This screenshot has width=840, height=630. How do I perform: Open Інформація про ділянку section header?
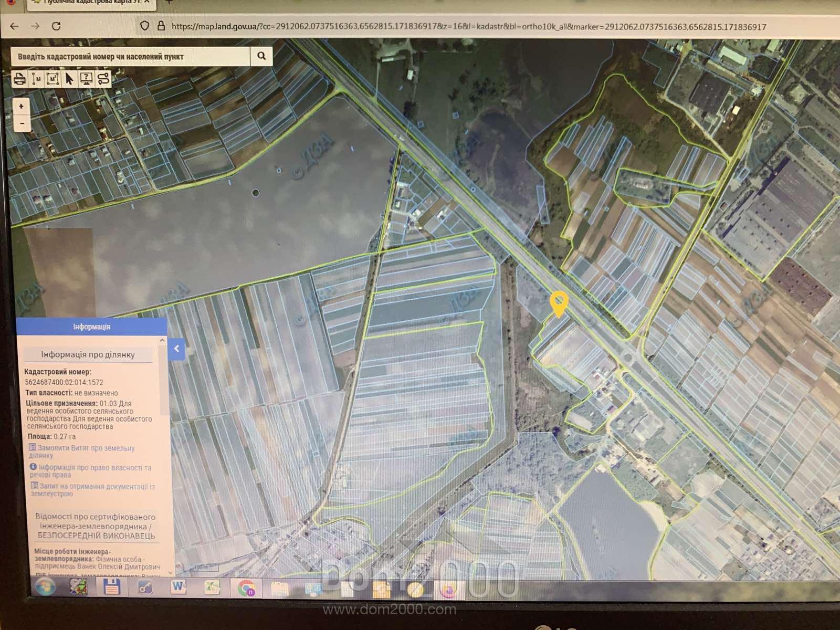pyautogui.click(x=88, y=354)
